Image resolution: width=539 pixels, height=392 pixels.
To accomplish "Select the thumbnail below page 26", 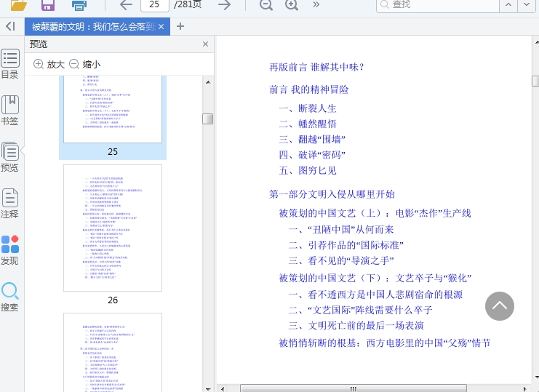I will 113,352.
